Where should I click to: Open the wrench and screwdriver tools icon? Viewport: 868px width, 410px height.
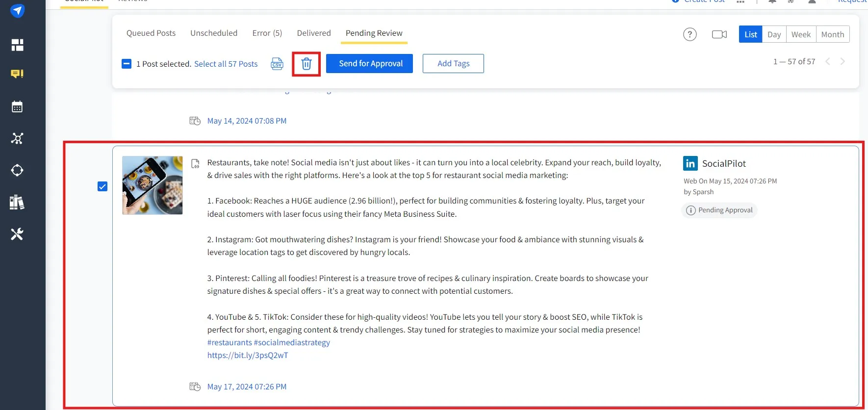(x=17, y=234)
